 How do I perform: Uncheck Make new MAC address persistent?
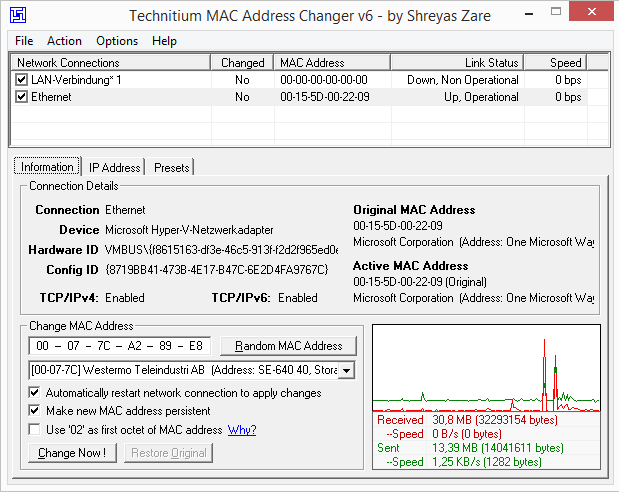pyautogui.click(x=36, y=411)
